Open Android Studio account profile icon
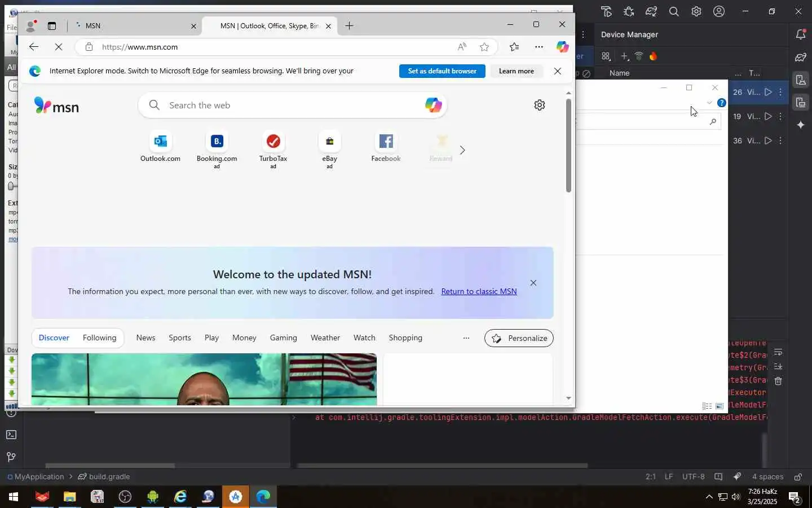This screenshot has height=508, width=812. 719,11
